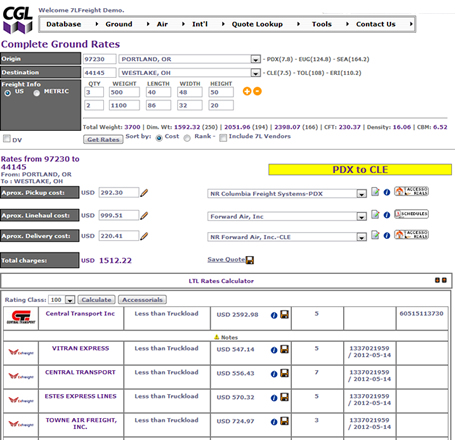Enable Include 7L Vendors checkbox
This screenshot has height=440, width=455.
pos(223,137)
